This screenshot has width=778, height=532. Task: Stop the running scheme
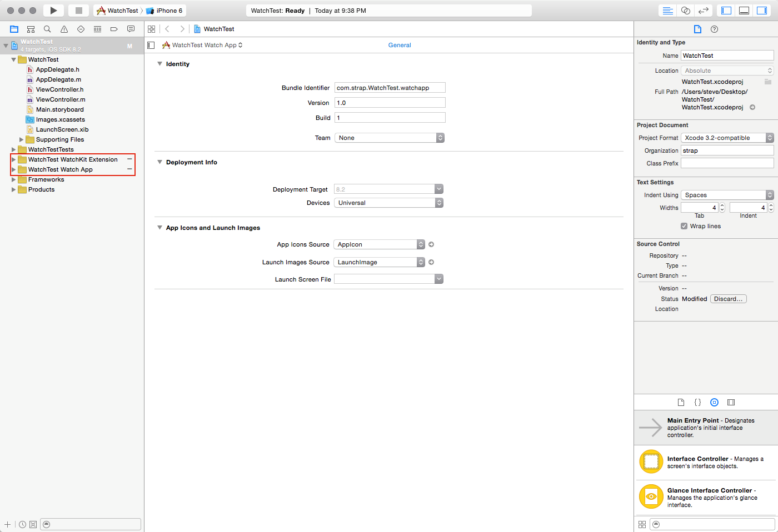pos(79,11)
